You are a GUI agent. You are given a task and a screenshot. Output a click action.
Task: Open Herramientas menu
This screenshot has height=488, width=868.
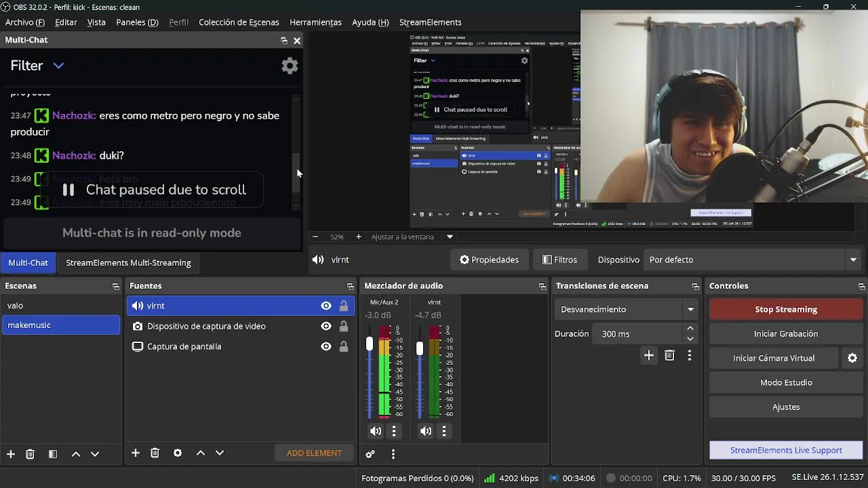point(315,22)
